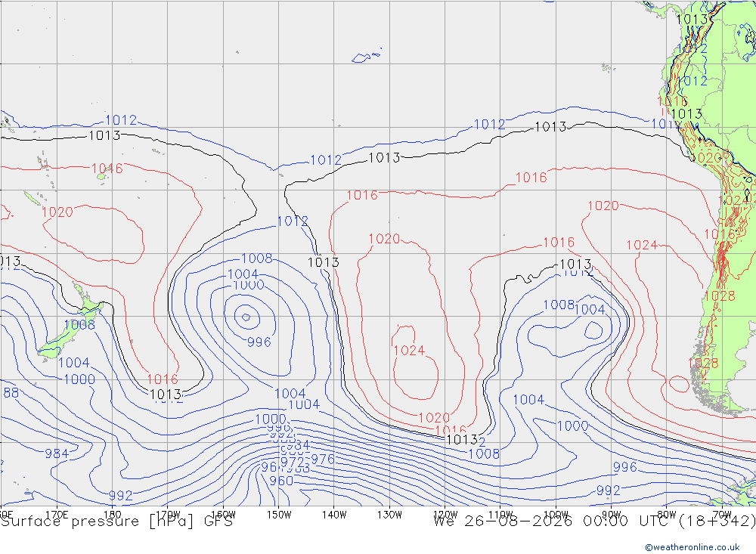
Task: Click the 150W longitude axis label
Action: tap(279, 515)
